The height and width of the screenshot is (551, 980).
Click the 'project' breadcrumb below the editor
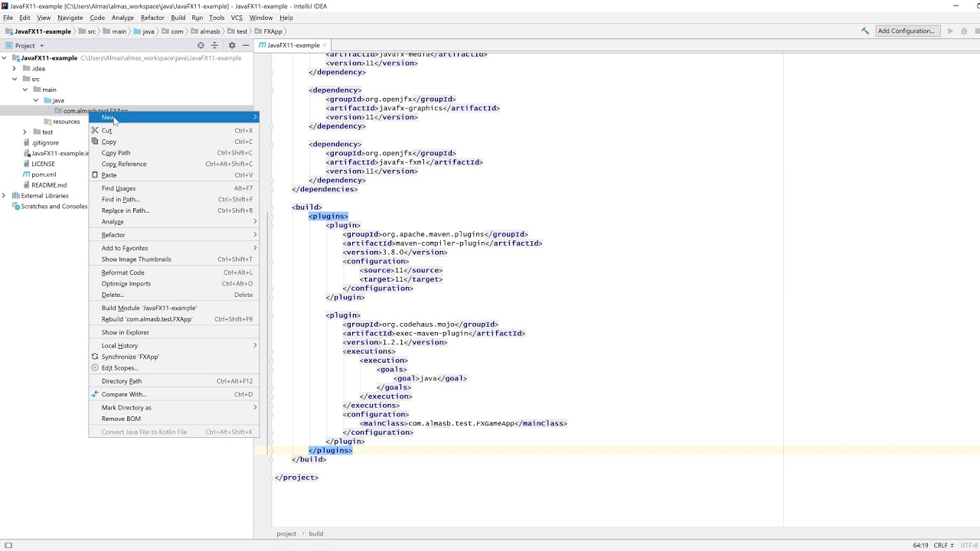(286, 533)
